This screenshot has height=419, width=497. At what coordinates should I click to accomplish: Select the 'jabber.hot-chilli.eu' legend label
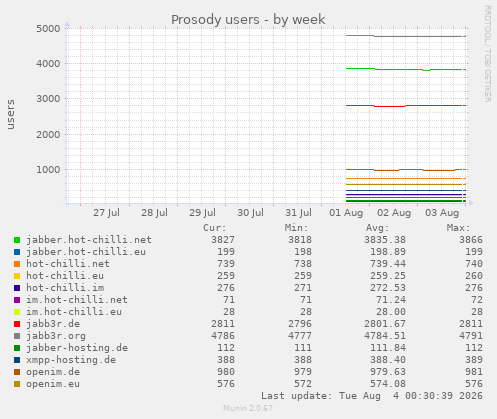pyautogui.click(x=86, y=252)
